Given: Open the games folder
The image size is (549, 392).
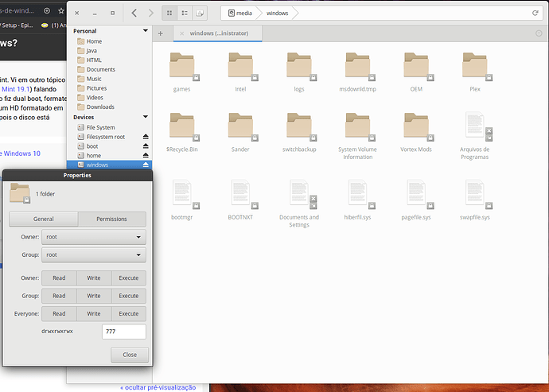Looking at the screenshot, I should 181,72.
